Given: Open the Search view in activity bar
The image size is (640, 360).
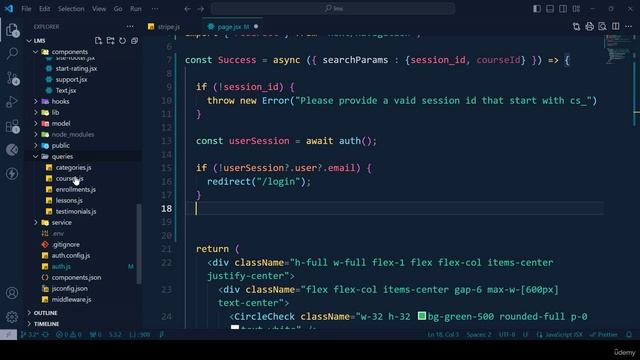Looking at the screenshot, I should coord(12,53).
